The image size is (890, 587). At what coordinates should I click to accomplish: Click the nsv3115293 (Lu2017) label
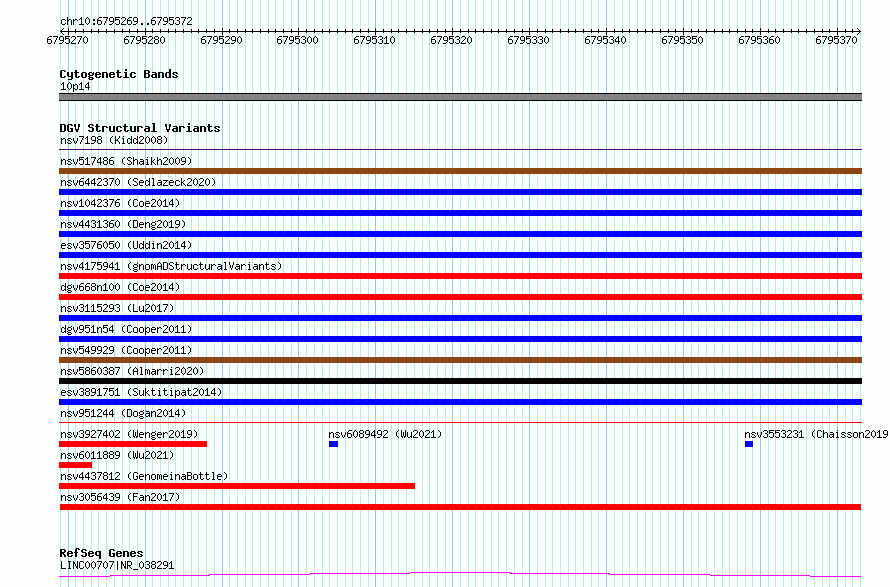117,308
